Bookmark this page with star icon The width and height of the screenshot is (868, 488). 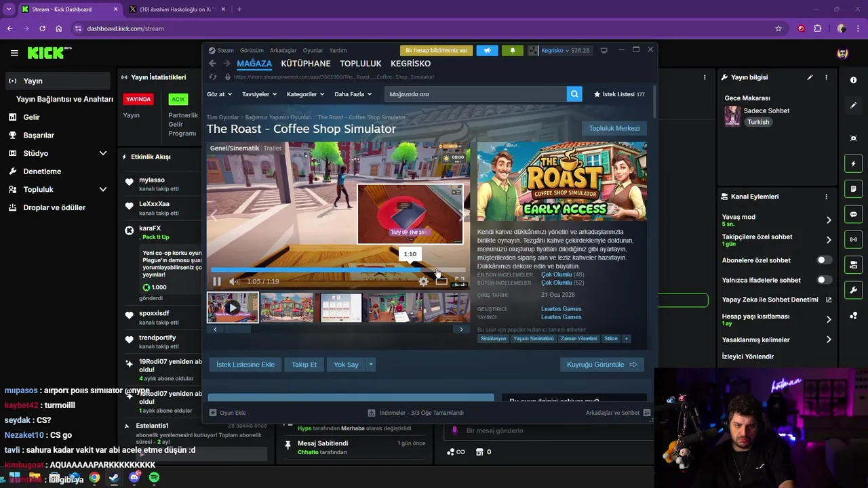pyautogui.click(x=778, y=28)
